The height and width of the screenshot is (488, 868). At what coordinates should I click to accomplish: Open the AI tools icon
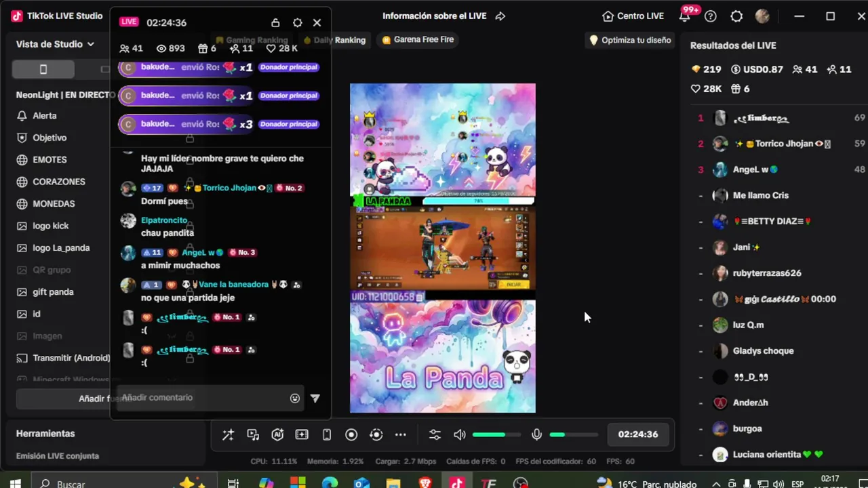tap(277, 435)
